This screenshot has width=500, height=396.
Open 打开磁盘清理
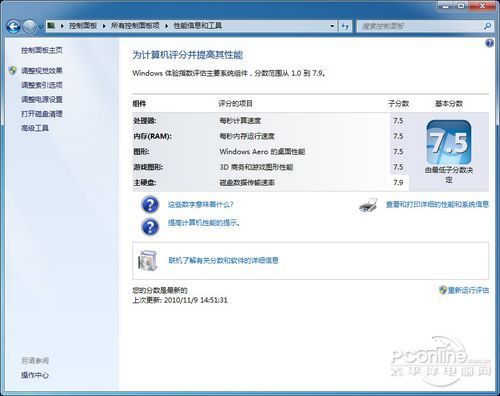(x=42, y=114)
